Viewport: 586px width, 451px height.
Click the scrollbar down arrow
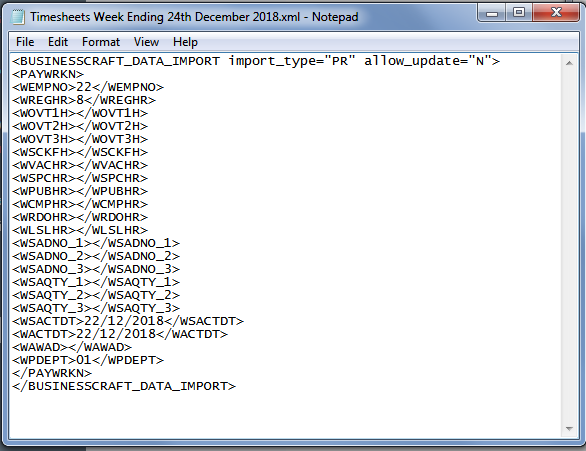(x=569, y=429)
